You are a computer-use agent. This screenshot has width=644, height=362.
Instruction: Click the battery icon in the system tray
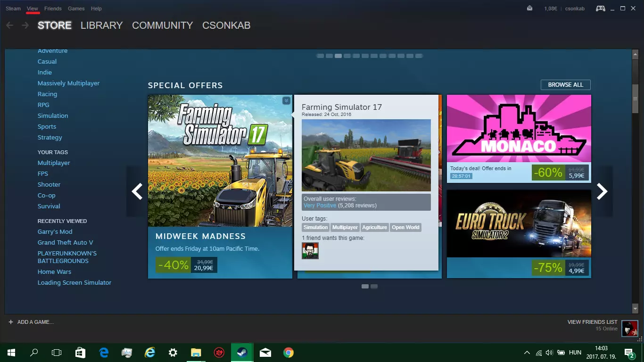(x=561, y=353)
